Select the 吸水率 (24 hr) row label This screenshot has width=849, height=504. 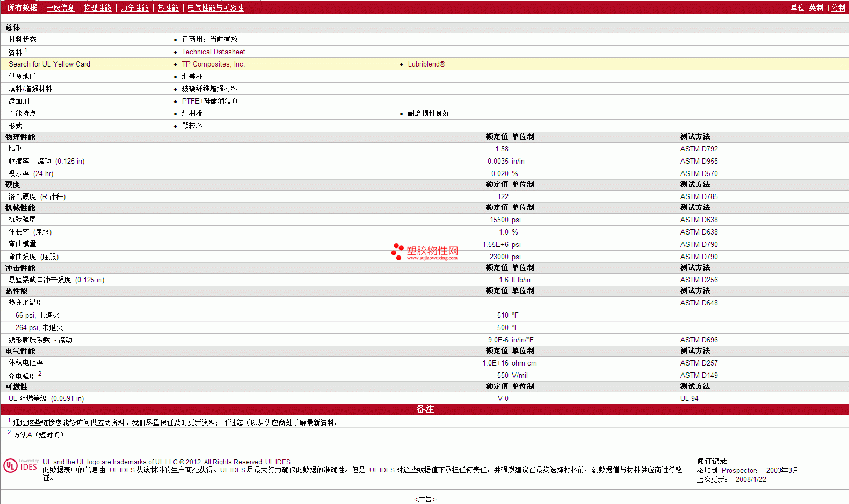coord(31,174)
